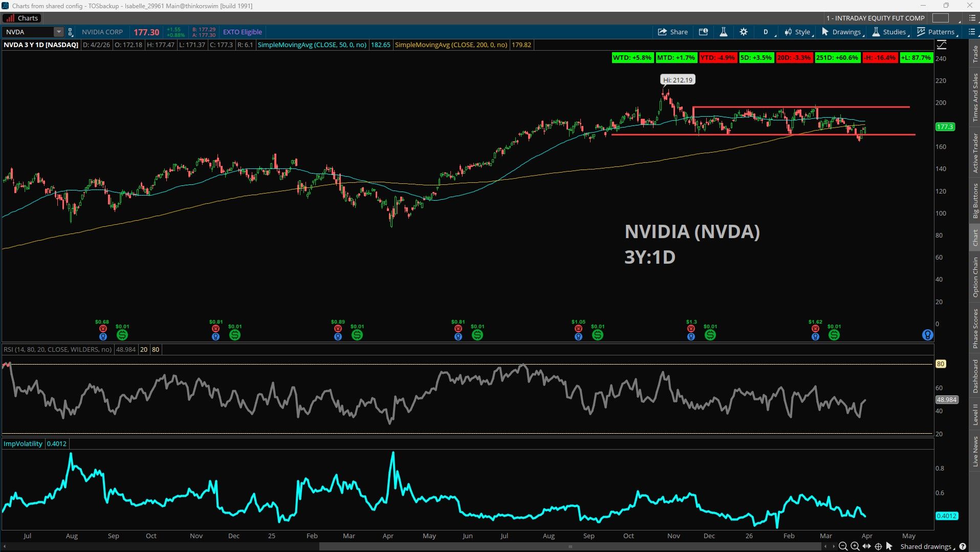Select the Chart sidebar tab
Viewport: 980px width, 552px height.
(975, 238)
